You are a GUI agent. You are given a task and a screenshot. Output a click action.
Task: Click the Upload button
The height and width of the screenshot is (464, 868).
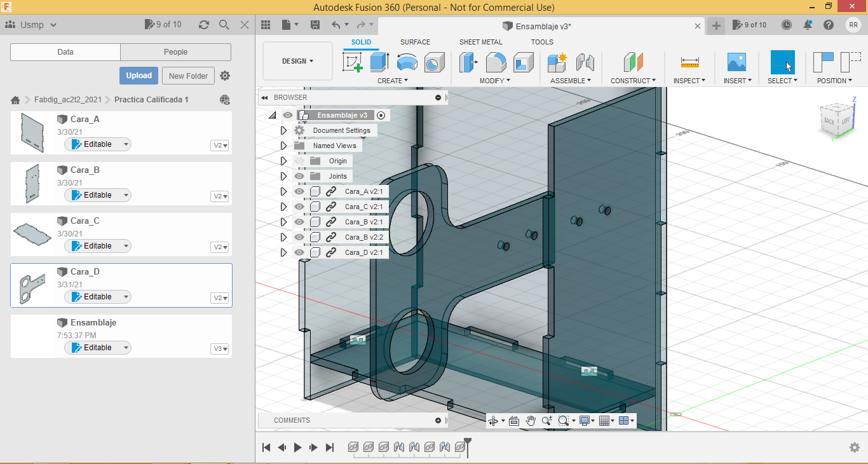click(139, 76)
